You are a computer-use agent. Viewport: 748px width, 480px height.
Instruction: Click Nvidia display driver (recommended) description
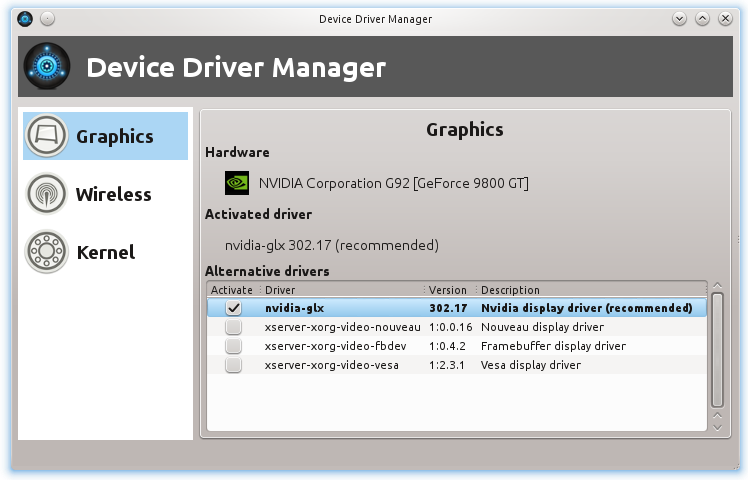tap(587, 308)
